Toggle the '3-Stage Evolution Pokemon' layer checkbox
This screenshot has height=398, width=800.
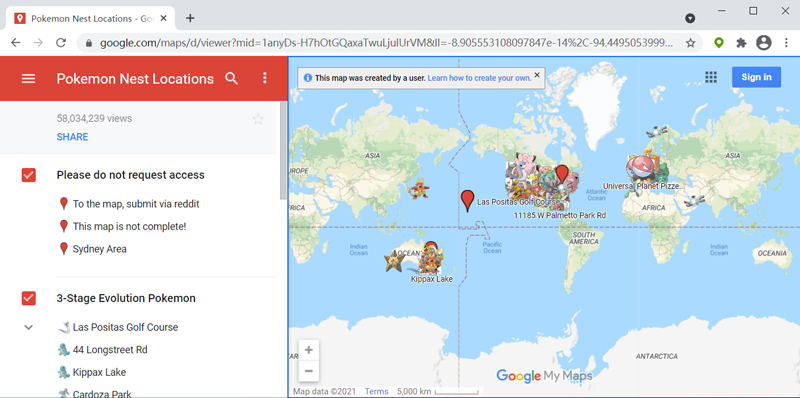pos(29,298)
